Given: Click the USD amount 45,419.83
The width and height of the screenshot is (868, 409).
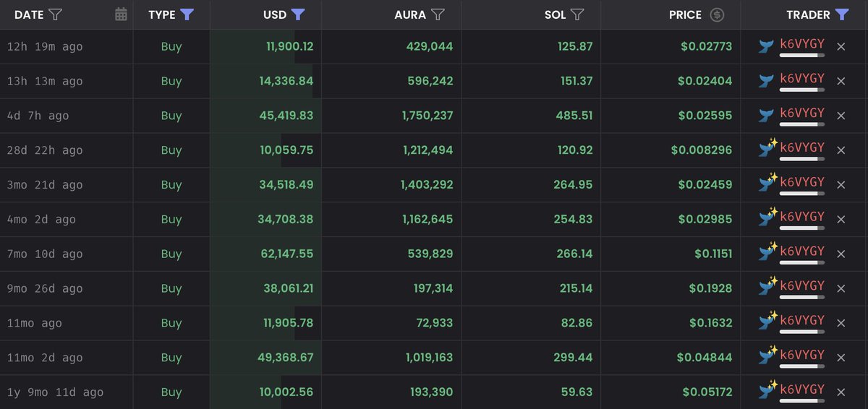Looking at the screenshot, I should coord(286,116).
